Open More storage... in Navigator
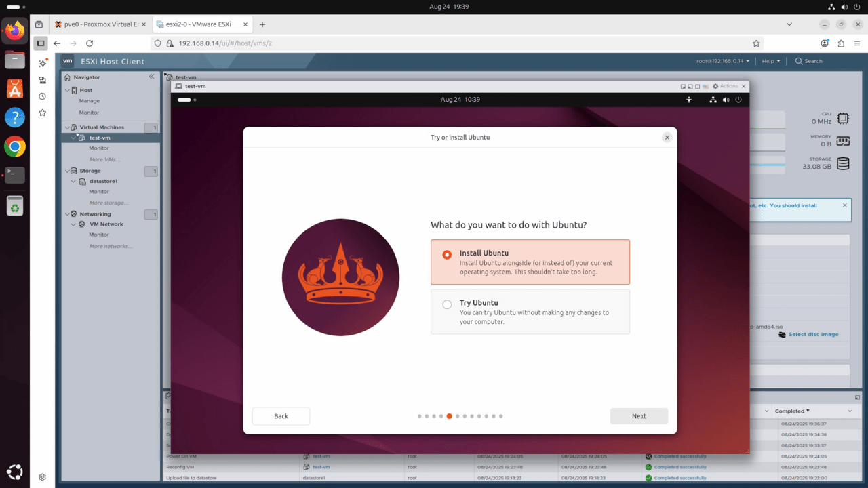The width and height of the screenshot is (868, 488). pos(108,203)
